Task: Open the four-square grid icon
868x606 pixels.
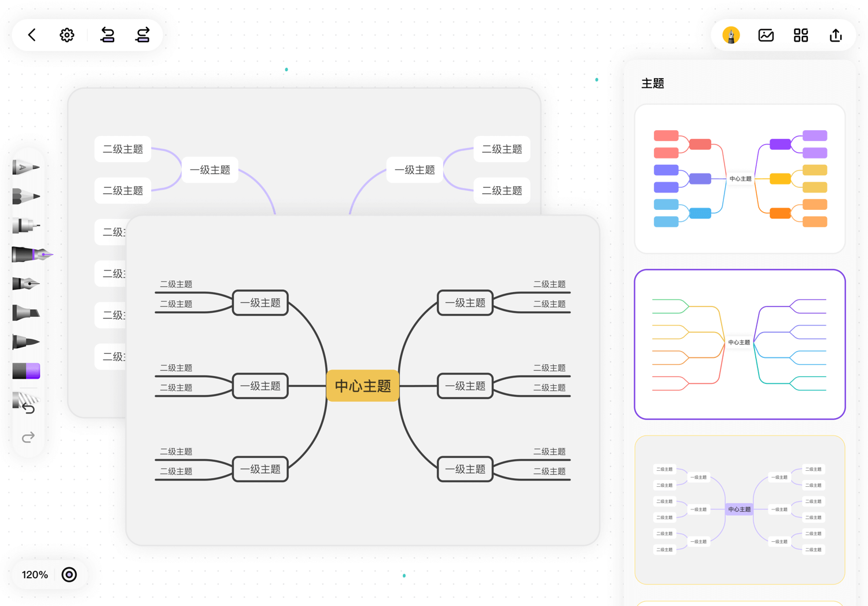Action: (x=801, y=35)
